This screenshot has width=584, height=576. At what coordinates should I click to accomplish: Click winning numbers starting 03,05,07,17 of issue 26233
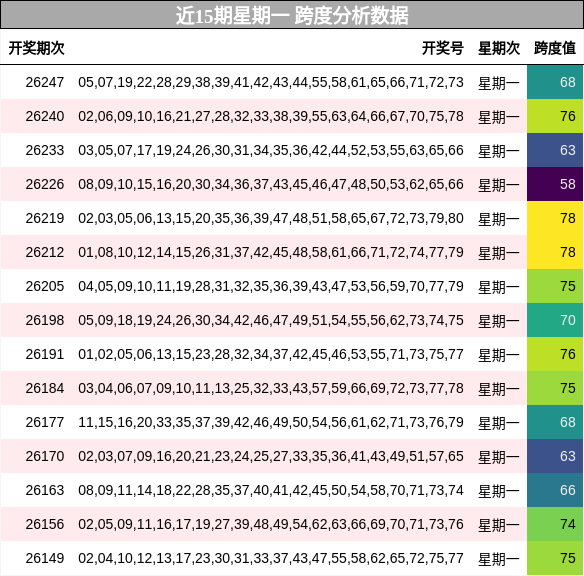pos(271,150)
